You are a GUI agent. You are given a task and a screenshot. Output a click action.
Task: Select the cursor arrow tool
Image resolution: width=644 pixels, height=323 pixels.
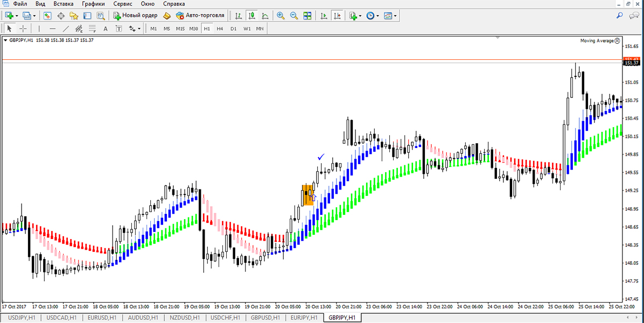point(10,29)
